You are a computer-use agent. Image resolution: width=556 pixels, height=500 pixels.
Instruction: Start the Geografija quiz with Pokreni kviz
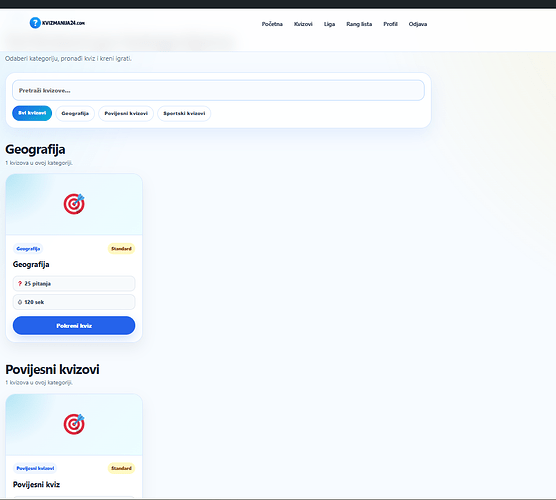click(74, 326)
